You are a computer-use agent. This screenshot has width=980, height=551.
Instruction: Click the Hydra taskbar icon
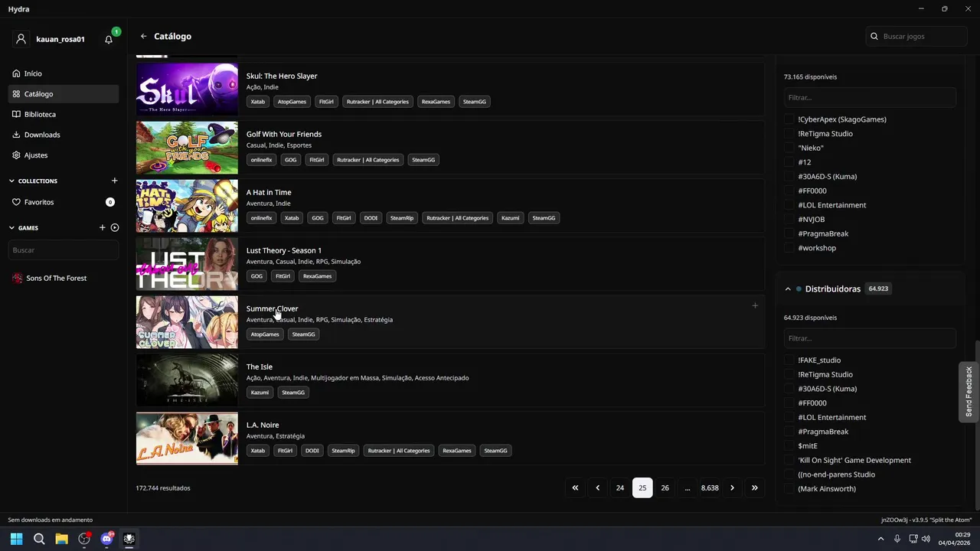click(129, 539)
